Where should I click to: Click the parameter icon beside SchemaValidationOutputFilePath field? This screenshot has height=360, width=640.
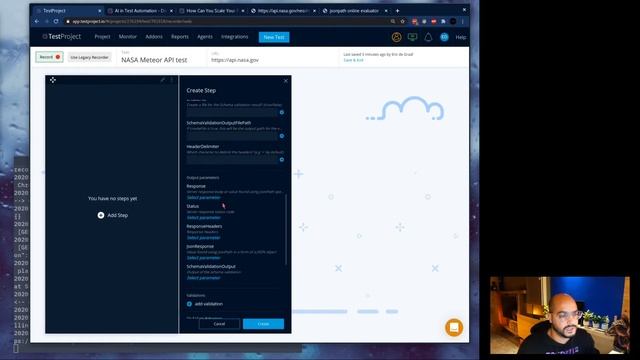282,136
